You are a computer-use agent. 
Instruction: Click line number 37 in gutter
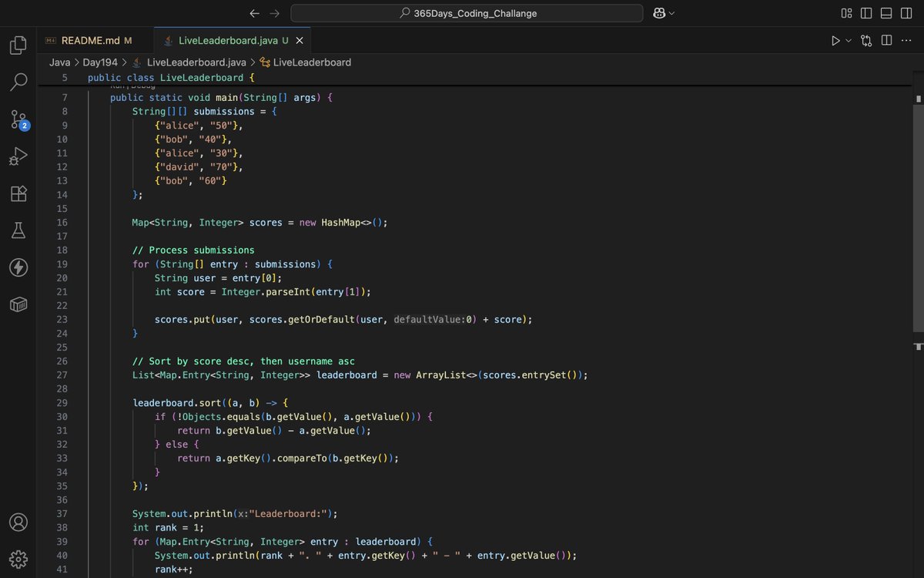62,514
